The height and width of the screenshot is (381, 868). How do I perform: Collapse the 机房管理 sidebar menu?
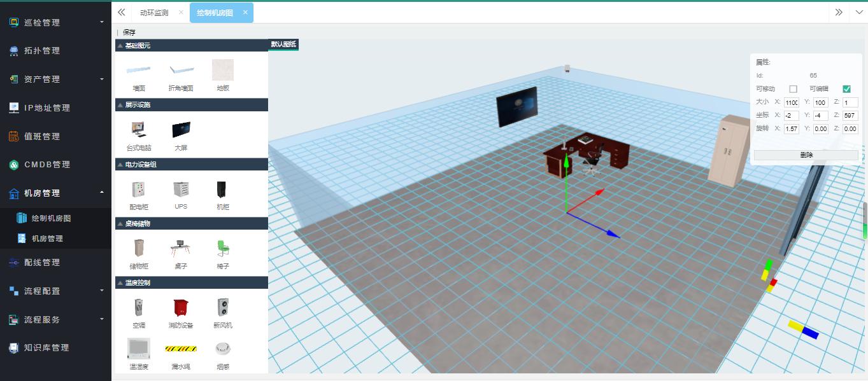[x=55, y=193]
